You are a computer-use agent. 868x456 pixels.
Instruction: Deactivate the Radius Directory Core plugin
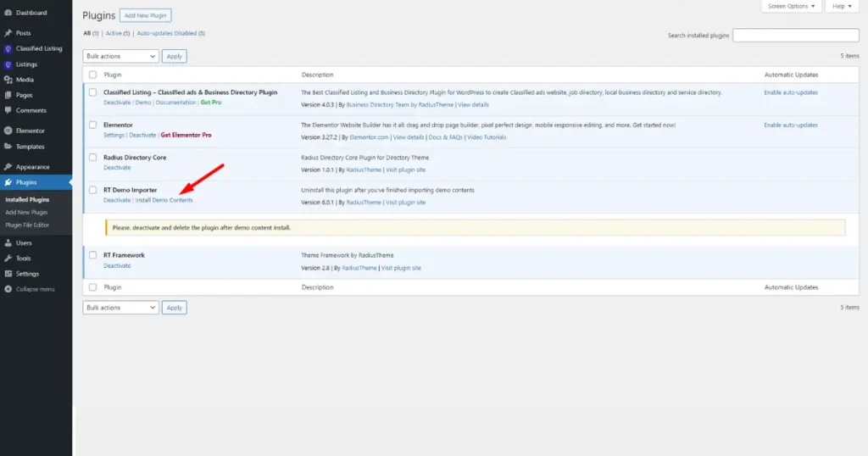point(117,168)
